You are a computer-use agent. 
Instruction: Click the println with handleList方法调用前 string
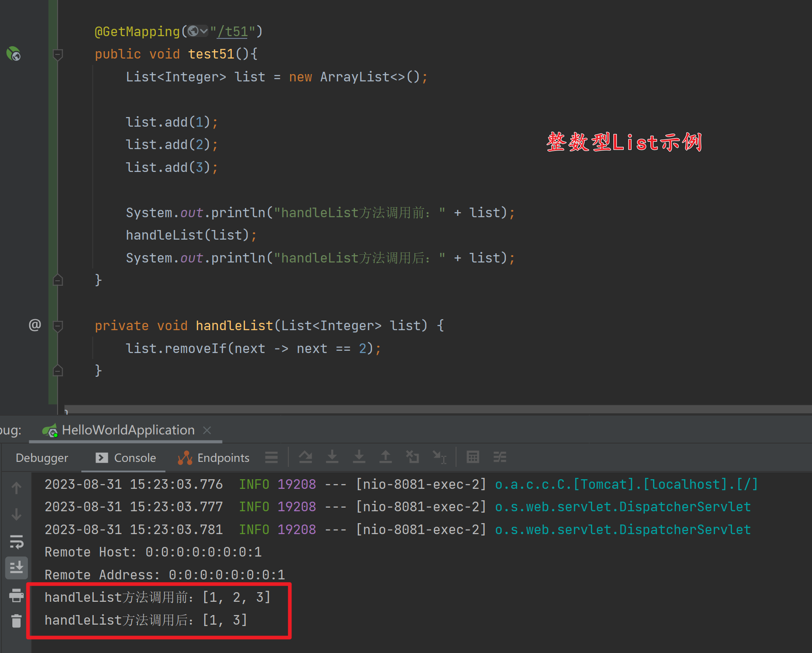tap(320, 213)
